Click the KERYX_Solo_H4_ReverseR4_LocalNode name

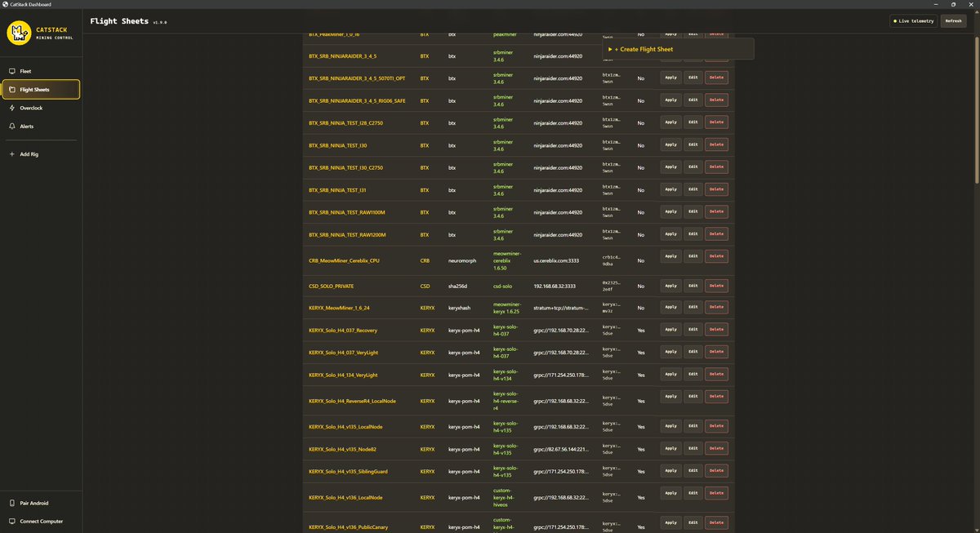pos(352,401)
